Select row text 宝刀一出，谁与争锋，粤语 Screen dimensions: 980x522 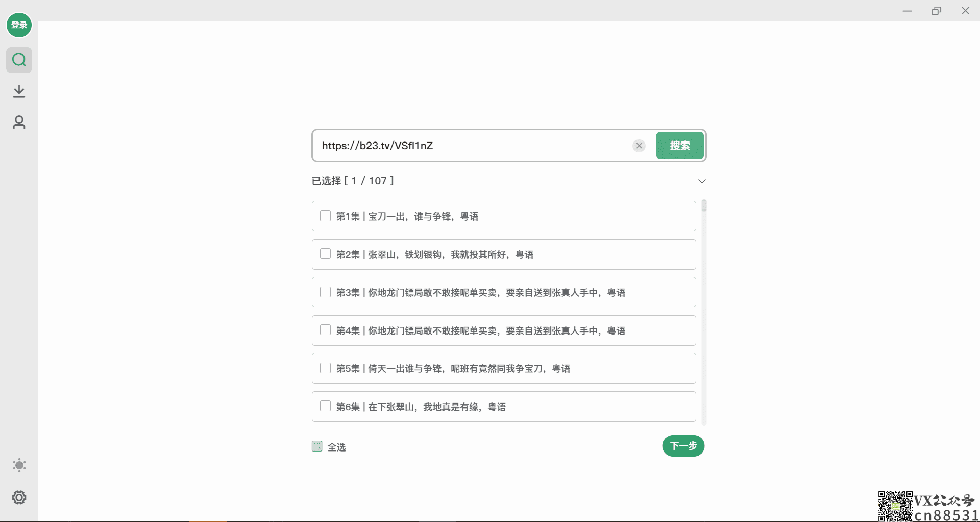(x=423, y=217)
